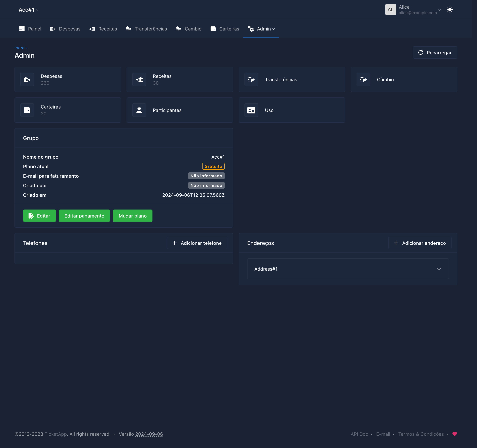The width and height of the screenshot is (477, 448).
Task: Open the Alice user menu chevron
Action: (440, 10)
